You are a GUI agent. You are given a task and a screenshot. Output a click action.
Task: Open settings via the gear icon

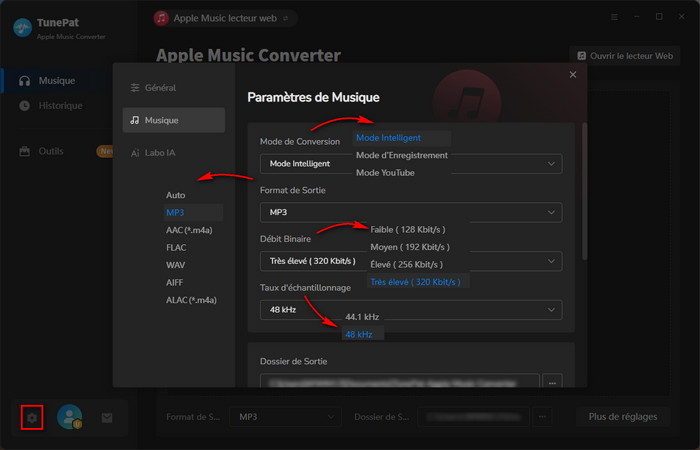point(32,417)
